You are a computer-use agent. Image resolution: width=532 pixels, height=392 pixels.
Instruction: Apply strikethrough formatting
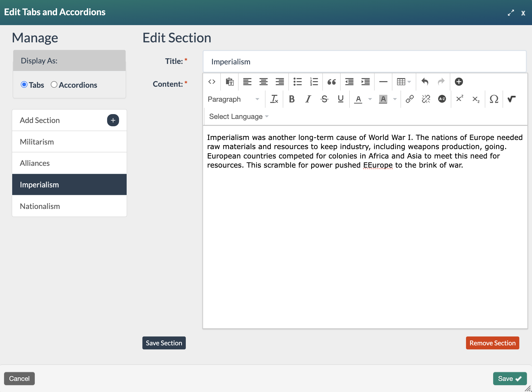(x=324, y=99)
